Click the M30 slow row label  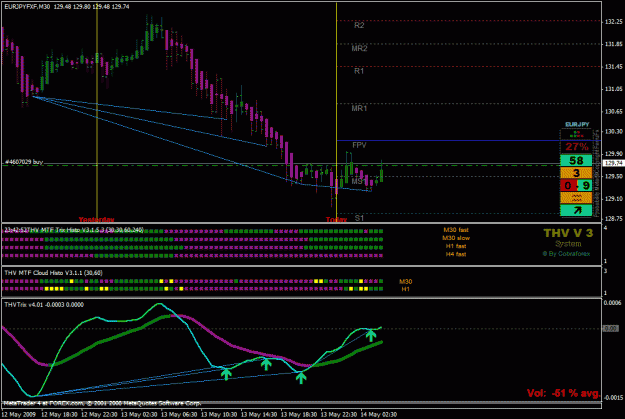[456, 238]
